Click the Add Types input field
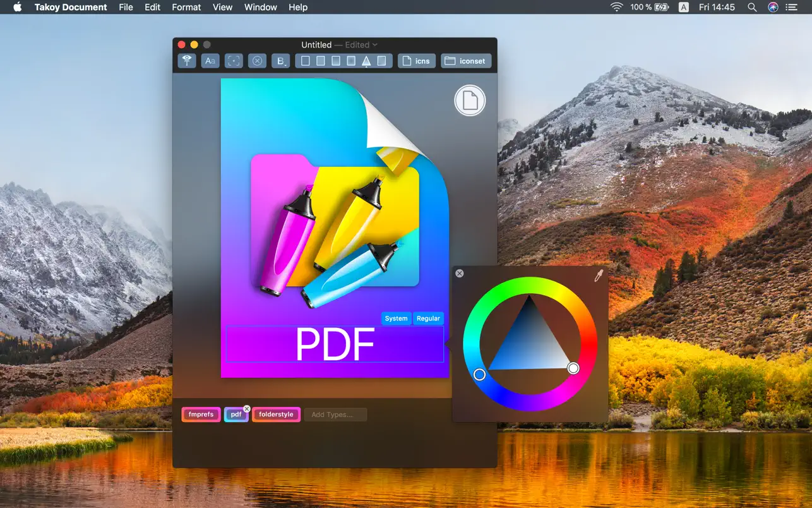 coord(335,414)
